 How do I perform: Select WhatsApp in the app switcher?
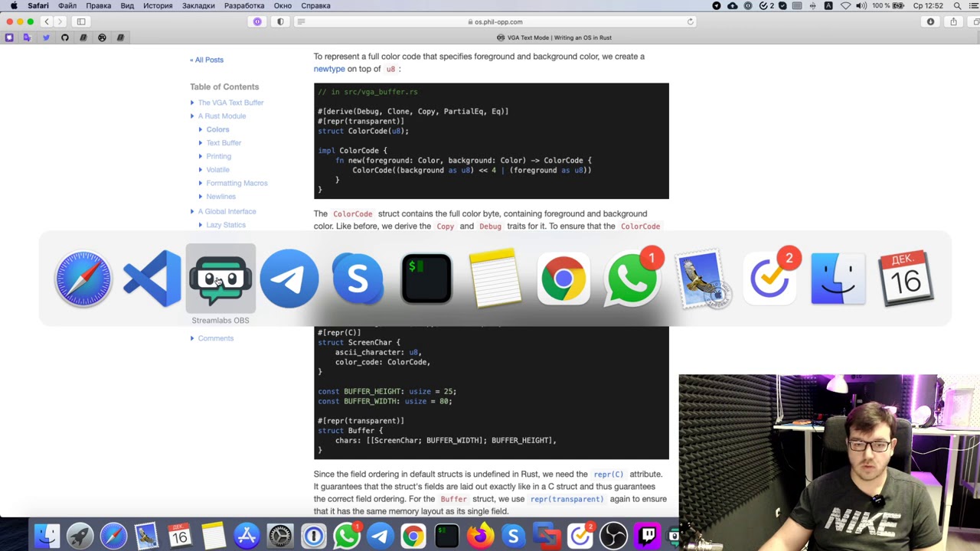pos(632,278)
